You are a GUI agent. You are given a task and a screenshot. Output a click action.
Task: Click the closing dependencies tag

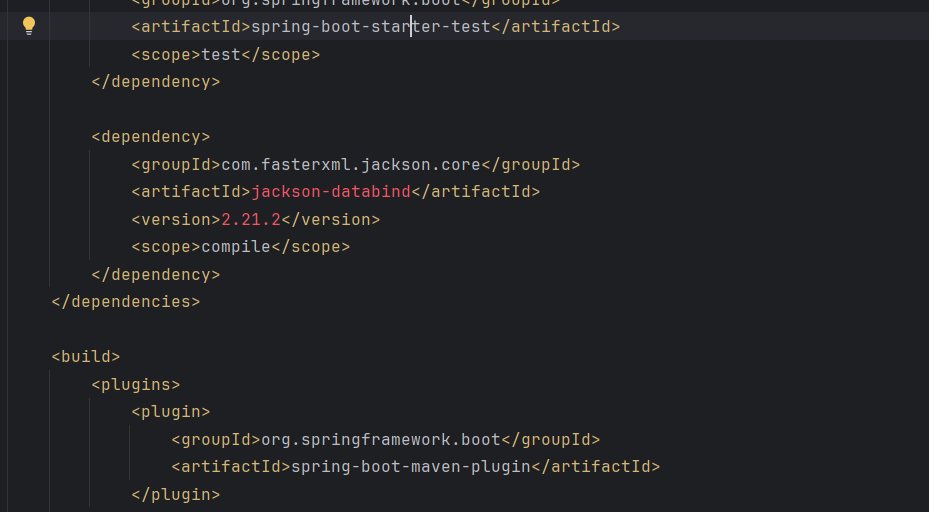(125, 301)
